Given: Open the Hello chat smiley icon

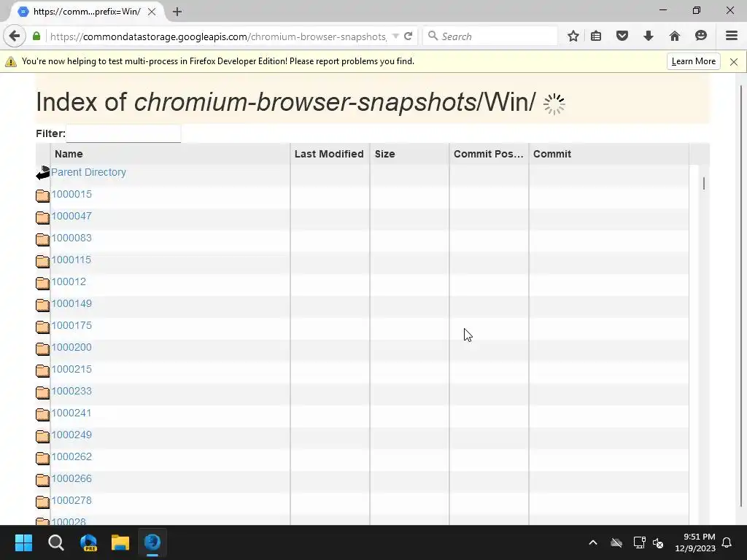Looking at the screenshot, I should (x=701, y=36).
